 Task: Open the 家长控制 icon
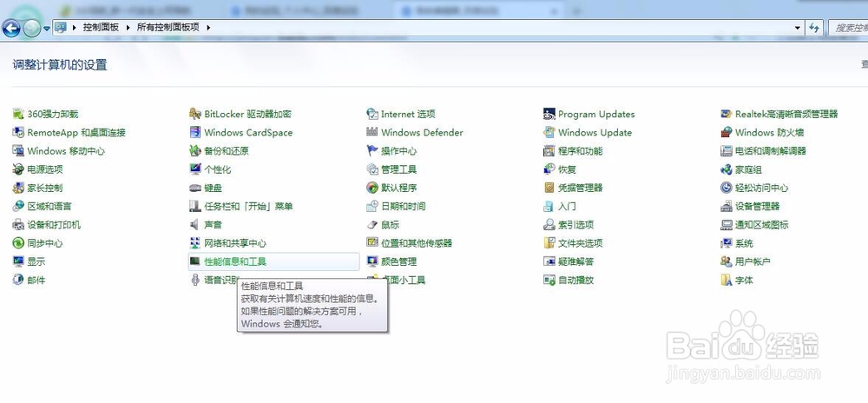pyautogui.click(x=18, y=188)
